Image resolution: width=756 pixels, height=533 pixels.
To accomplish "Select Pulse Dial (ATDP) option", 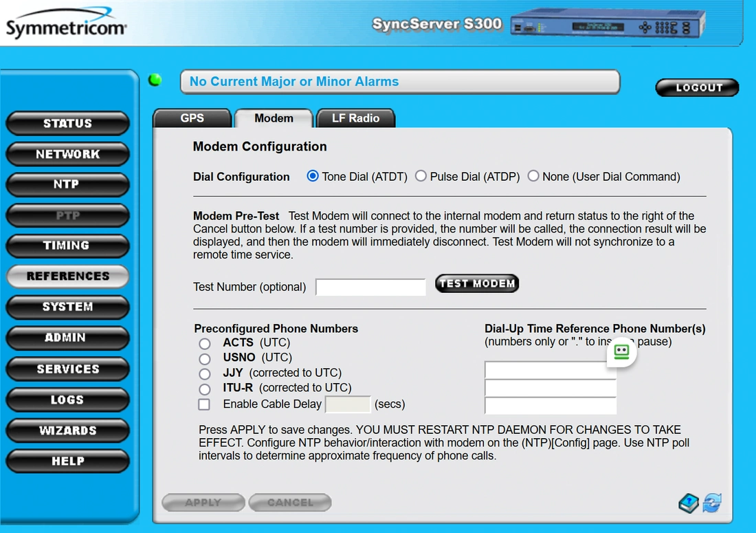I will pos(421,176).
